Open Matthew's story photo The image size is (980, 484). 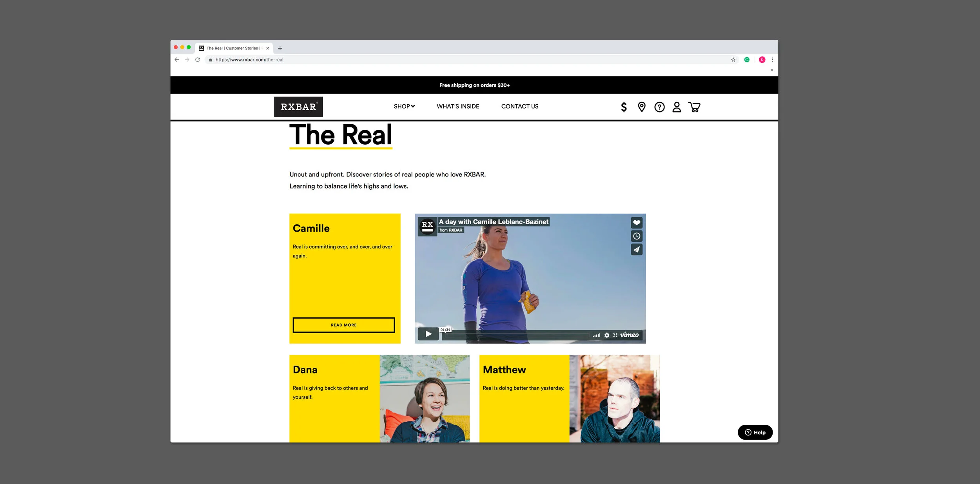(x=614, y=399)
